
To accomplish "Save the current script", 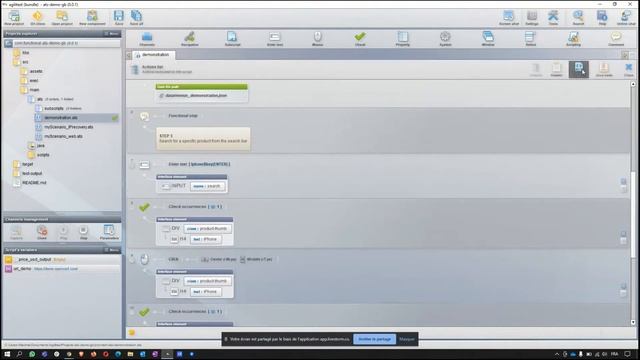I will click(119, 18).
